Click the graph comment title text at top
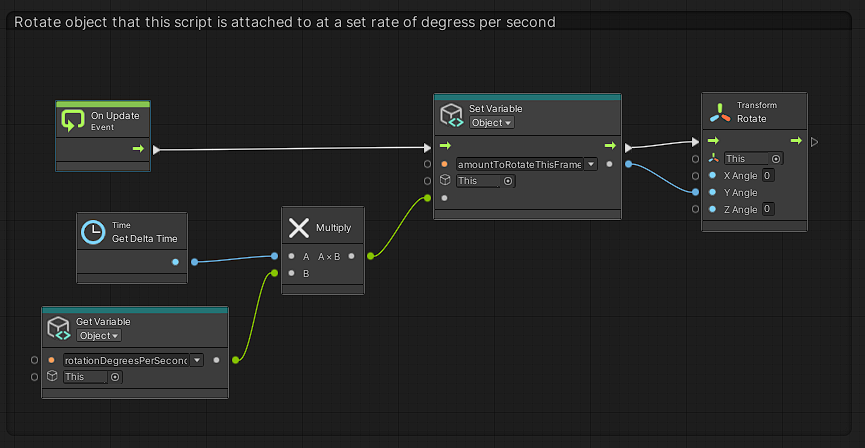865x448 pixels. click(x=285, y=22)
